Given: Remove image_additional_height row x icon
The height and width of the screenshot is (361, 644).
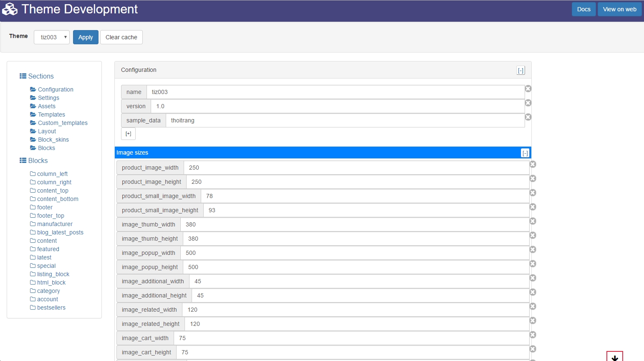Looking at the screenshot, I should pos(533,292).
